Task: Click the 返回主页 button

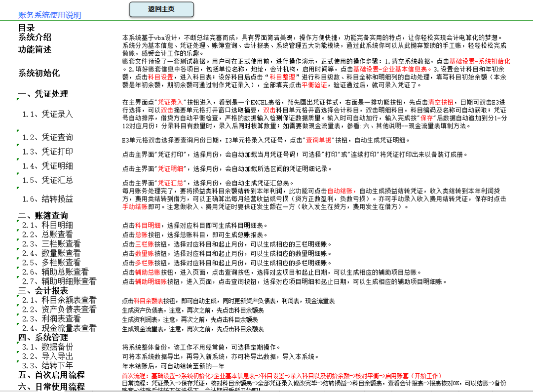Action: 161,9
